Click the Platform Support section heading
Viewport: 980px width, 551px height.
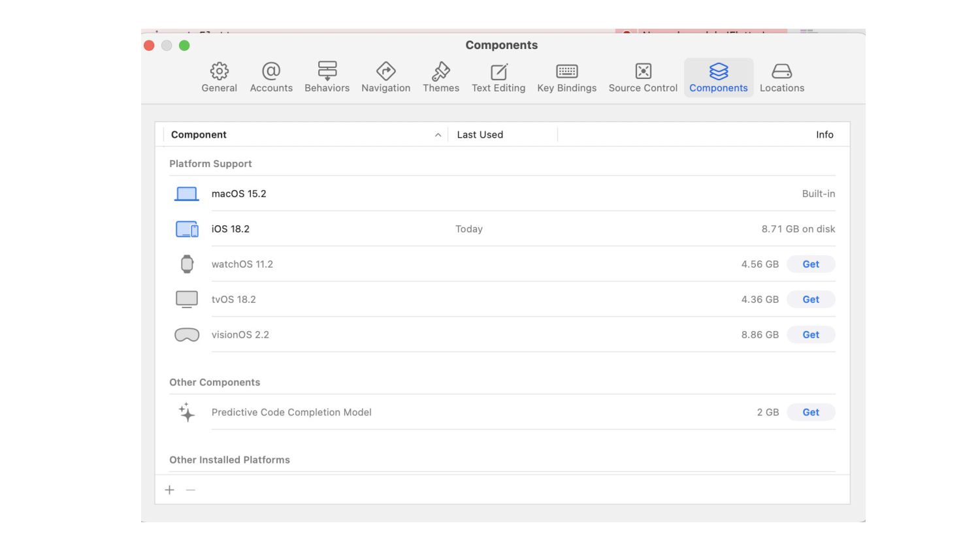pyautogui.click(x=210, y=164)
